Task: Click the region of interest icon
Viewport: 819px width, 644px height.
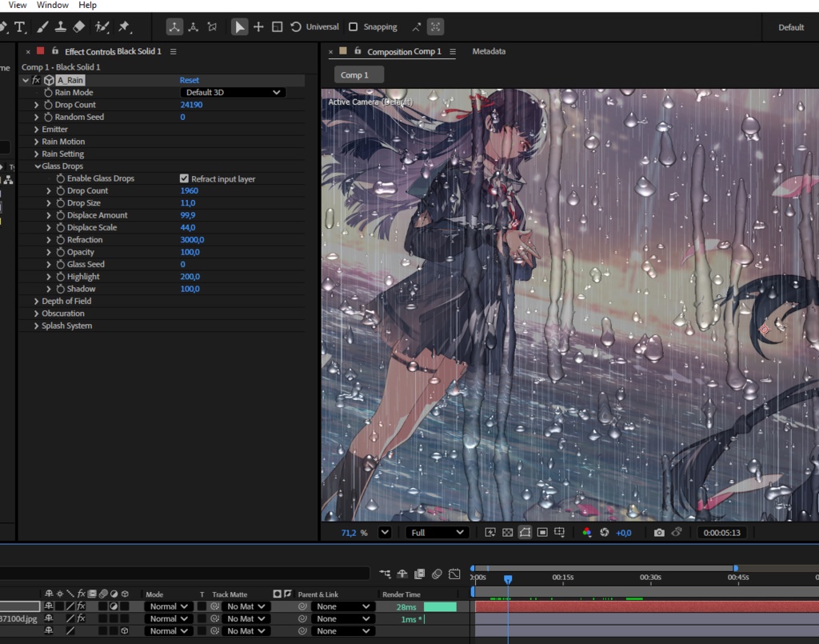Action: coord(542,533)
